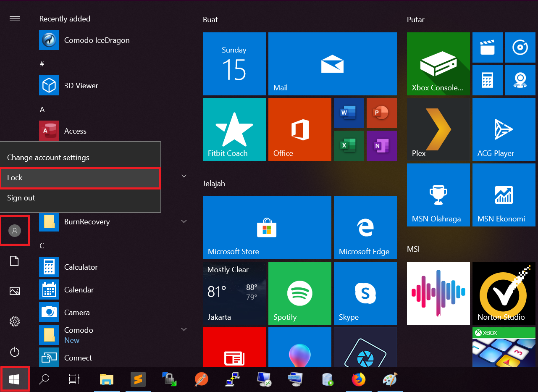Open the Skype tile
Viewport: 538px width, 392px height.
365,293
